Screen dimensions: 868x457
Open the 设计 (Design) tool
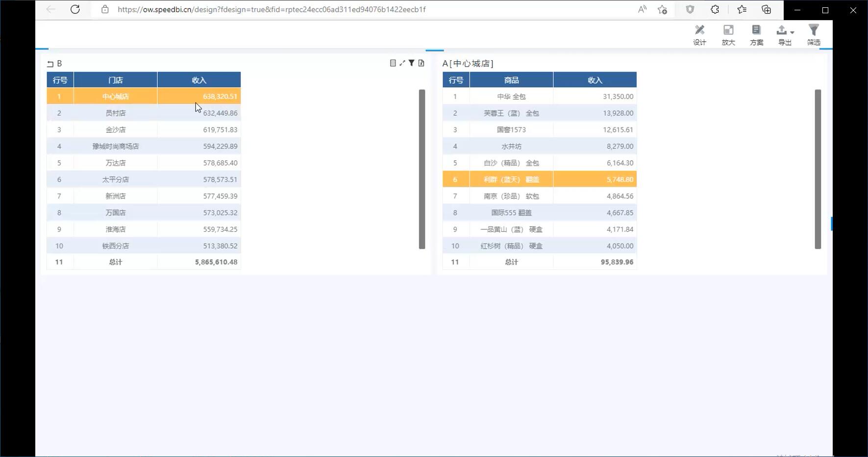(x=699, y=35)
